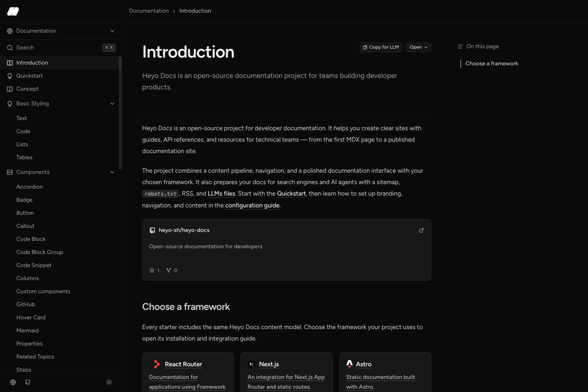
Task: Open the Related Topics page
Action: (x=35, y=357)
